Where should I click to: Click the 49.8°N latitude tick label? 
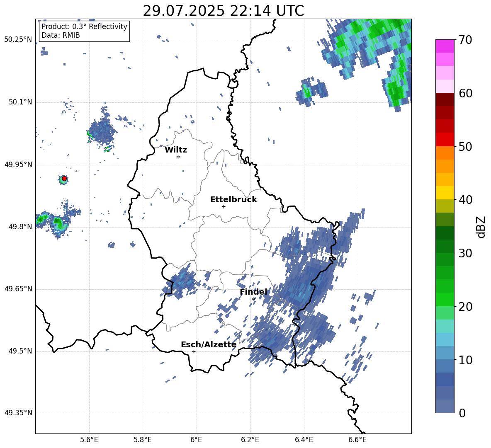tap(20, 227)
